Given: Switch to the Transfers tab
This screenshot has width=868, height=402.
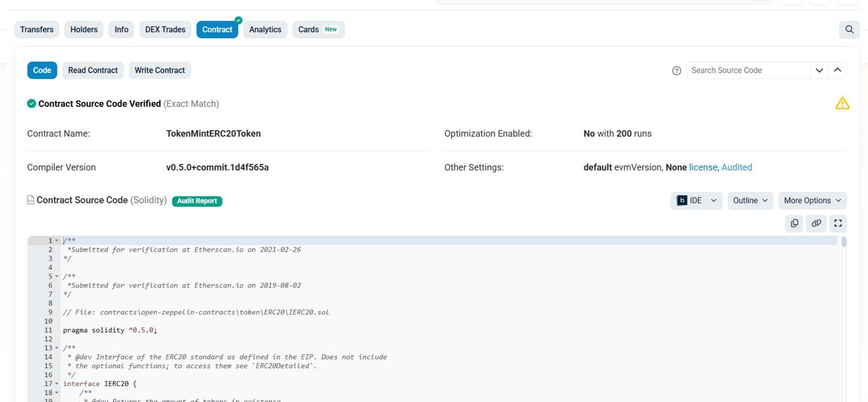Looking at the screenshot, I should tap(37, 29).
